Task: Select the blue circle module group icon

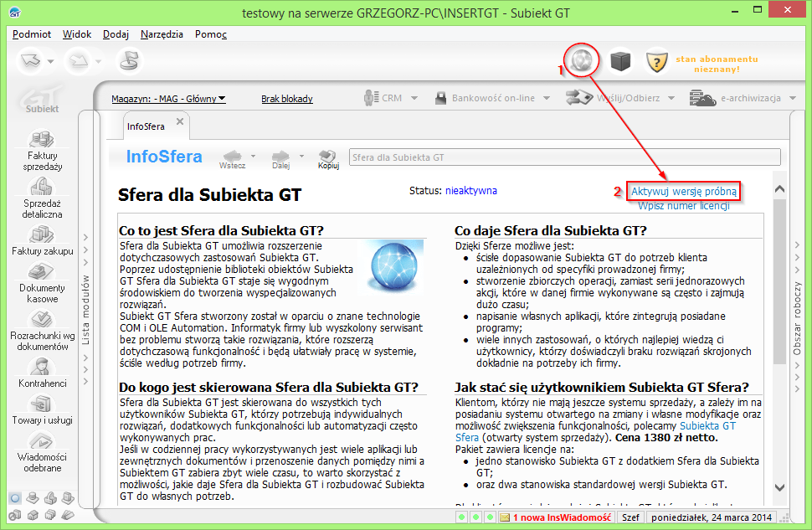Action: point(15,498)
